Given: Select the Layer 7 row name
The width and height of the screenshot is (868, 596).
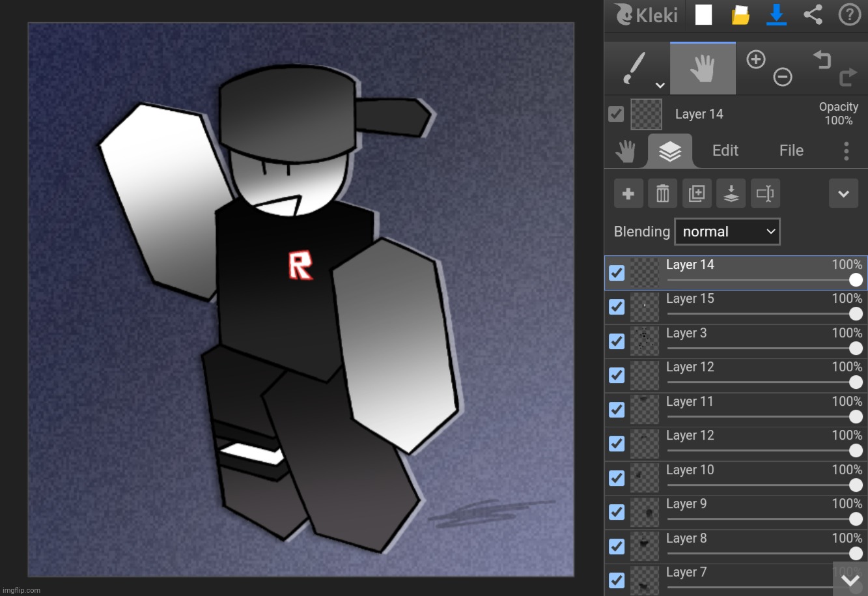Looking at the screenshot, I should pos(686,572).
